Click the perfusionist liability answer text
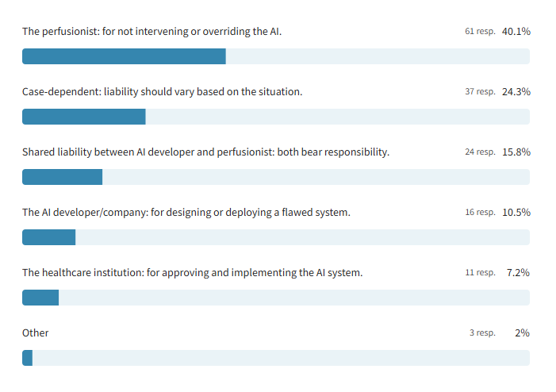 tap(151, 32)
